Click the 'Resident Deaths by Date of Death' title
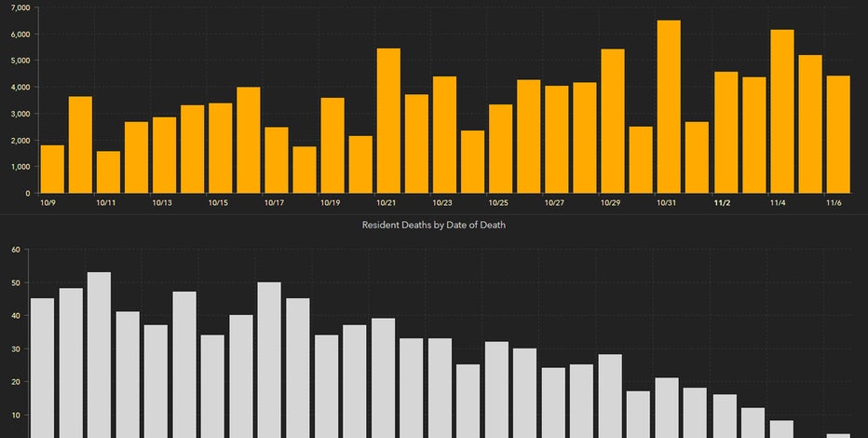This screenshot has height=438, width=868. pyautogui.click(x=434, y=226)
